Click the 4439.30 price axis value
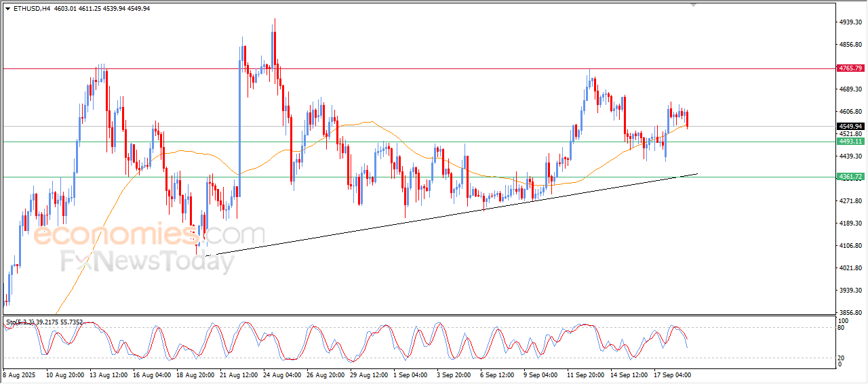This screenshot has height=384, width=868. 850,156
